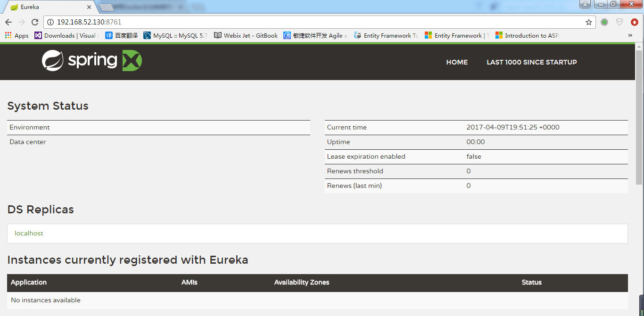Go back with the browser back arrow
The image size is (644, 316).
tap(8, 22)
